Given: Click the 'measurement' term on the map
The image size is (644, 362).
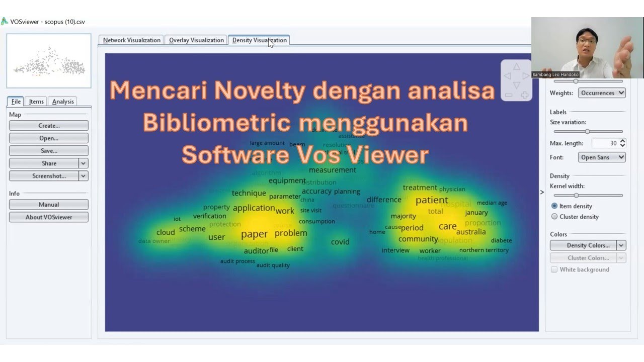Looking at the screenshot, I should point(333,170).
